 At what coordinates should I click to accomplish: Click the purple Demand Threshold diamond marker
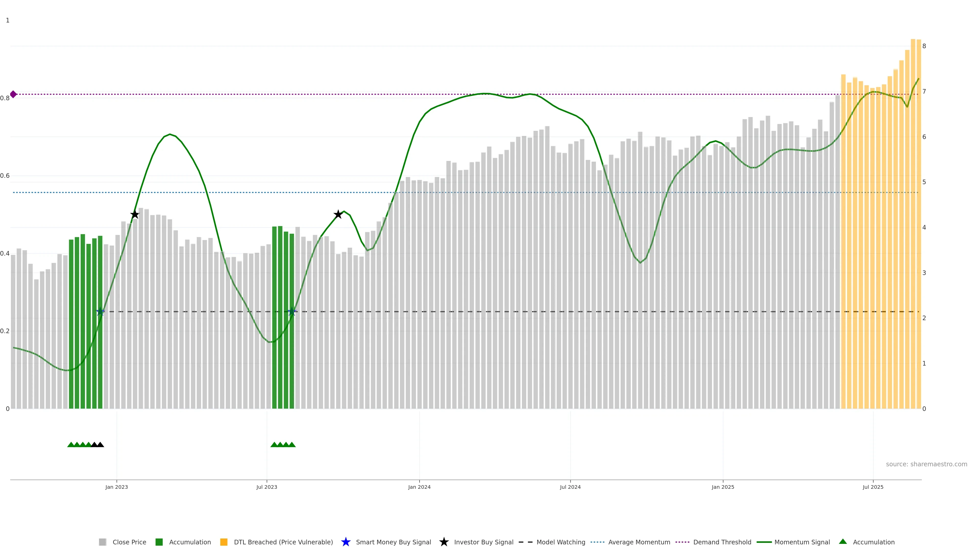(x=13, y=94)
